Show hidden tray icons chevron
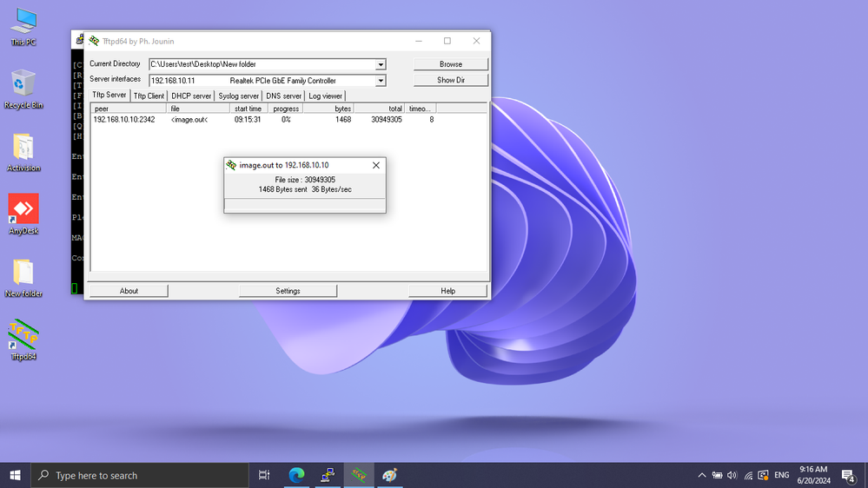The image size is (868, 488). click(x=701, y=475)
